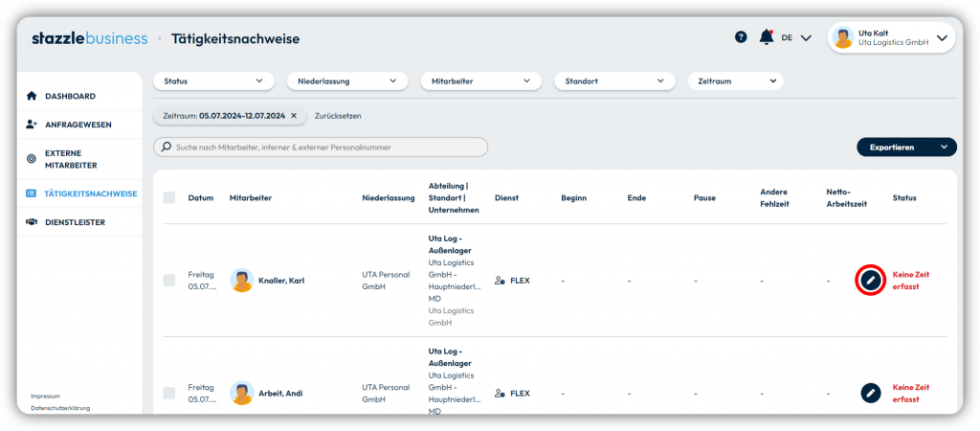The image size is (980, 431).
Task: Expand the Niederlassung filter dropdown
Action: [346, 81]
